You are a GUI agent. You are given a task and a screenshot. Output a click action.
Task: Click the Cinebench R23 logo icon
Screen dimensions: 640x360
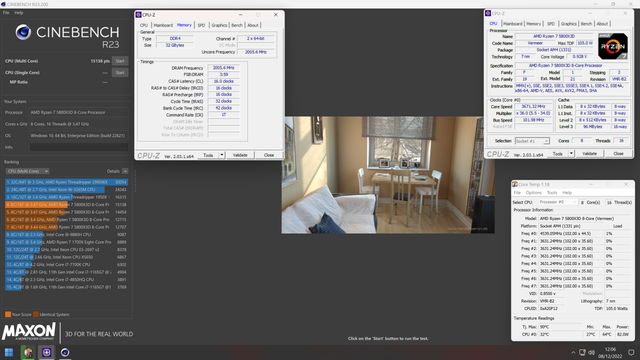coord(23,32)
